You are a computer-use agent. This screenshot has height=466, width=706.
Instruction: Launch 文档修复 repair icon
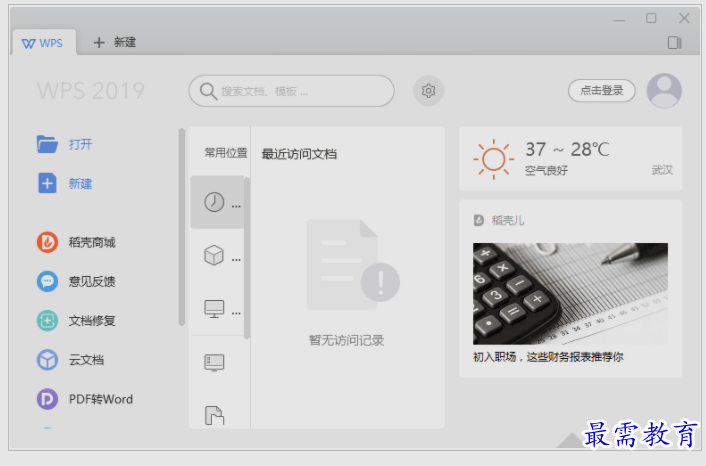coord(47,321)
